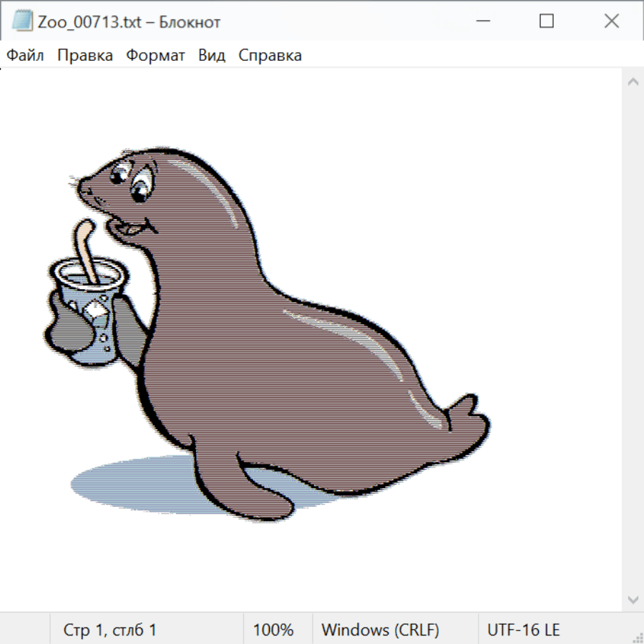Click the Windows (CRLF) line ending field
Viewport: 644px width, 644px height.
tap(380, 630)
